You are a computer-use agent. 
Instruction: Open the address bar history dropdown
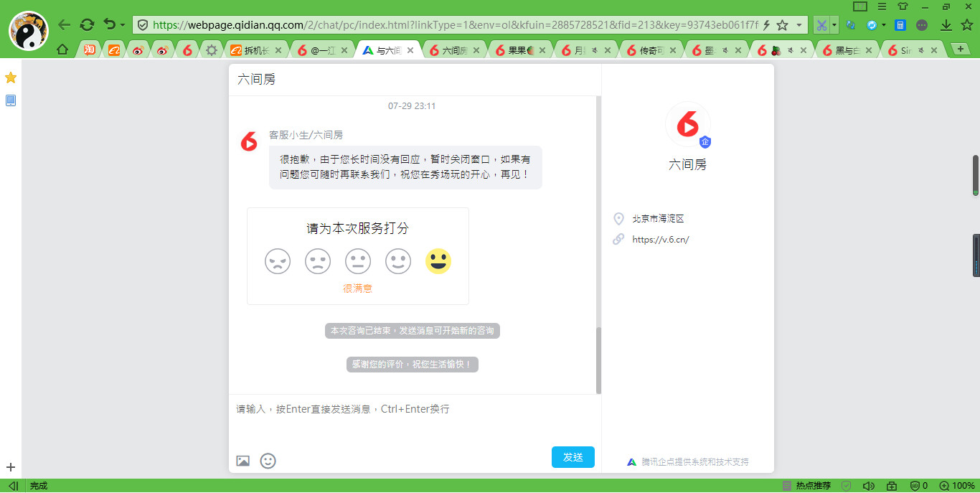click(799, 25)
